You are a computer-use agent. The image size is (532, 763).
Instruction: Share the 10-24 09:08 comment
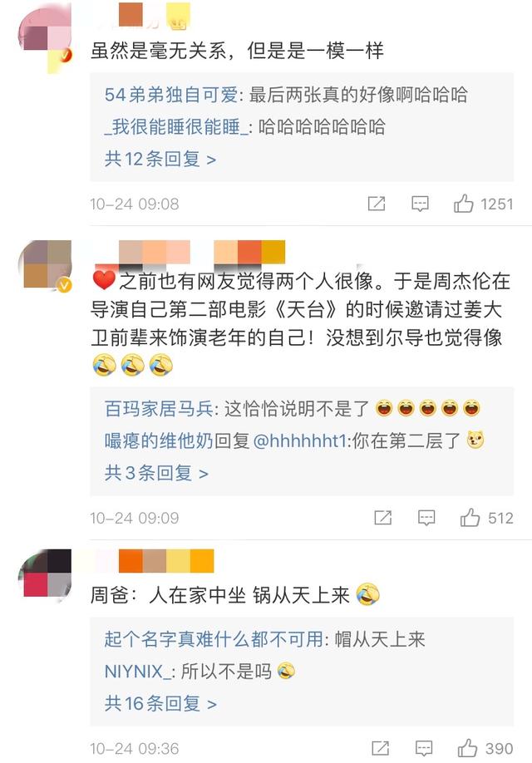pos(377,204)
